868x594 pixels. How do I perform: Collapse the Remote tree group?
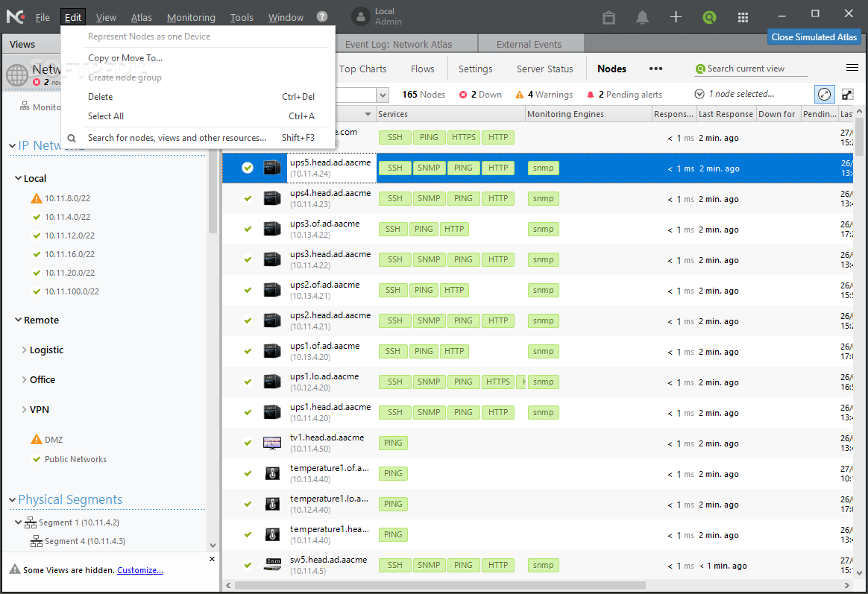[18, 320]
